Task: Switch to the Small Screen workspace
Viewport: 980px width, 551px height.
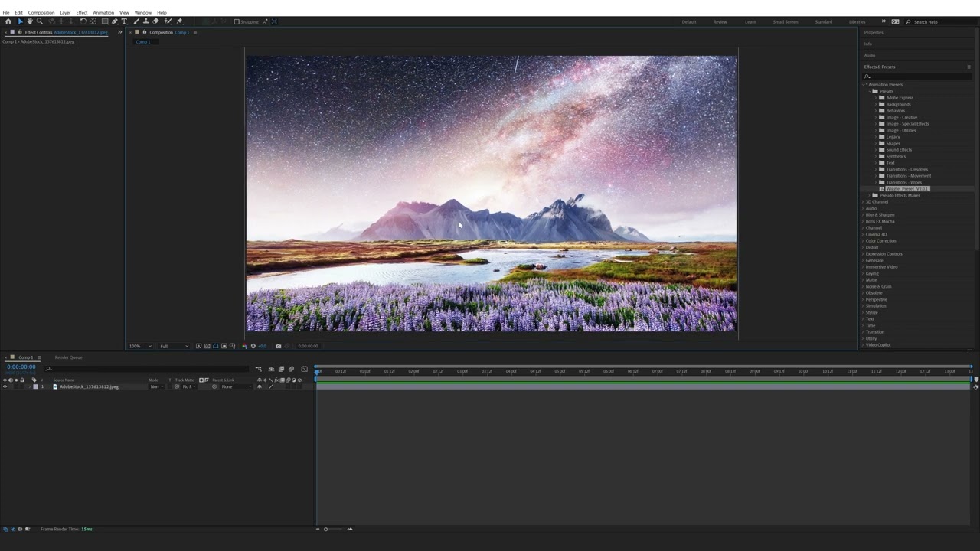Action: click(x=786, y=21)
